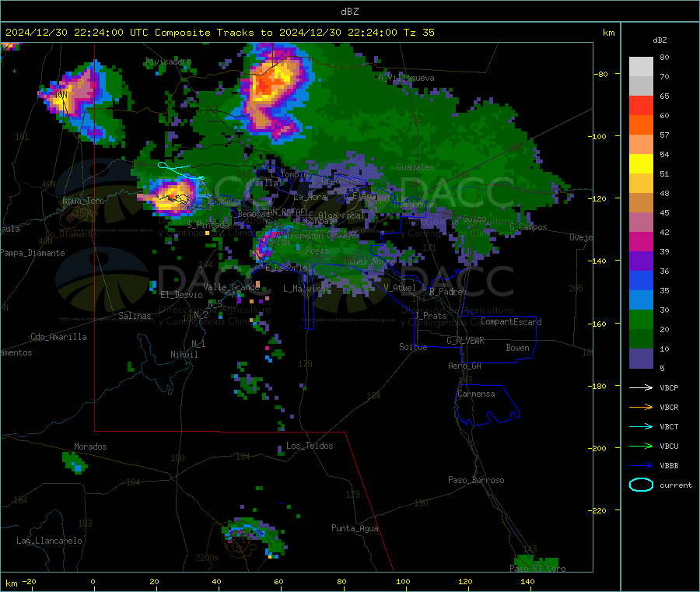Click the white VBCP arrow legend icon
The width and height of the screenshot is (700, 592).
(641, 387)
